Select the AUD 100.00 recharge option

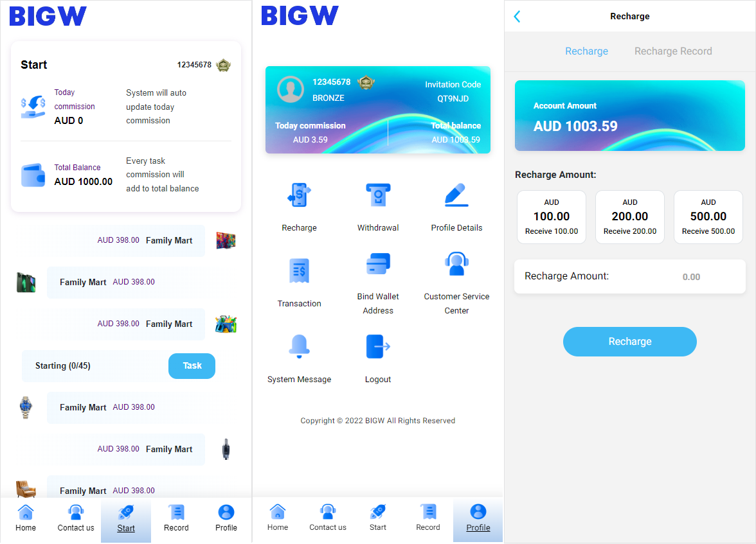click(552, 217)
